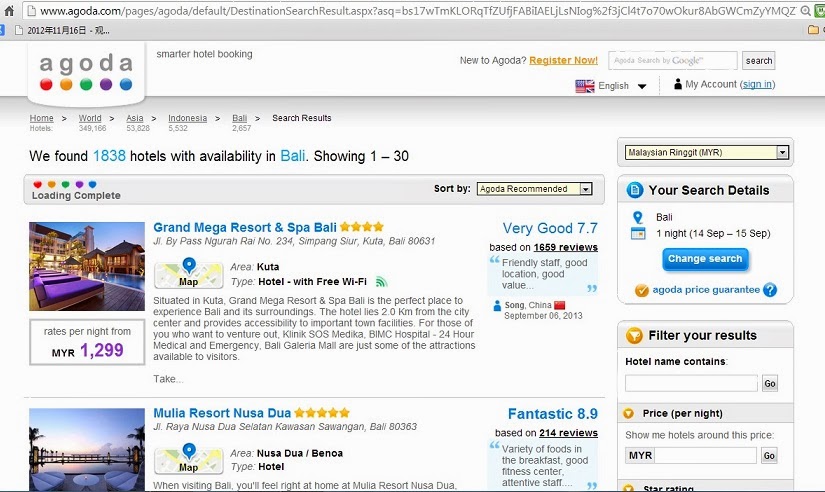Screen dimensions: 825x492
Task: Click the 1838 hotels count
Action: (x=109, y=156)
